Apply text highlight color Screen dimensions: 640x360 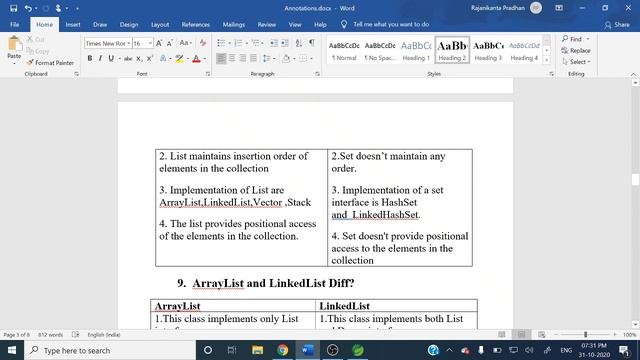pyautogui.click(x=179, y=59)
